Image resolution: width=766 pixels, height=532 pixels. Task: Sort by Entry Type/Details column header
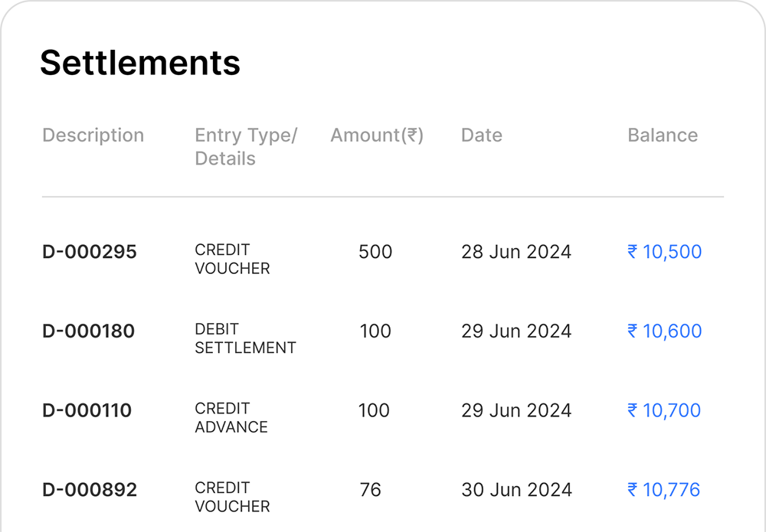pyautogui.click(x=246, y=147)
